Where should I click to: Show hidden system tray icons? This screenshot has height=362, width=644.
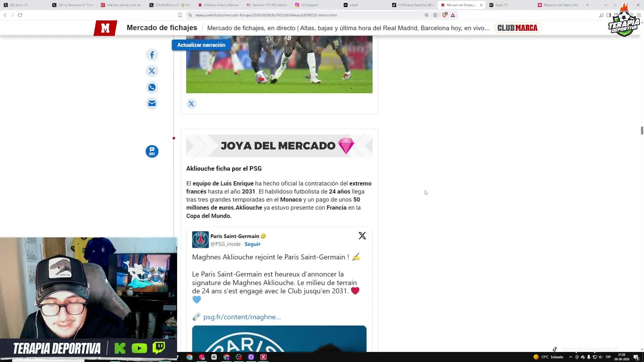pos(571,357)
